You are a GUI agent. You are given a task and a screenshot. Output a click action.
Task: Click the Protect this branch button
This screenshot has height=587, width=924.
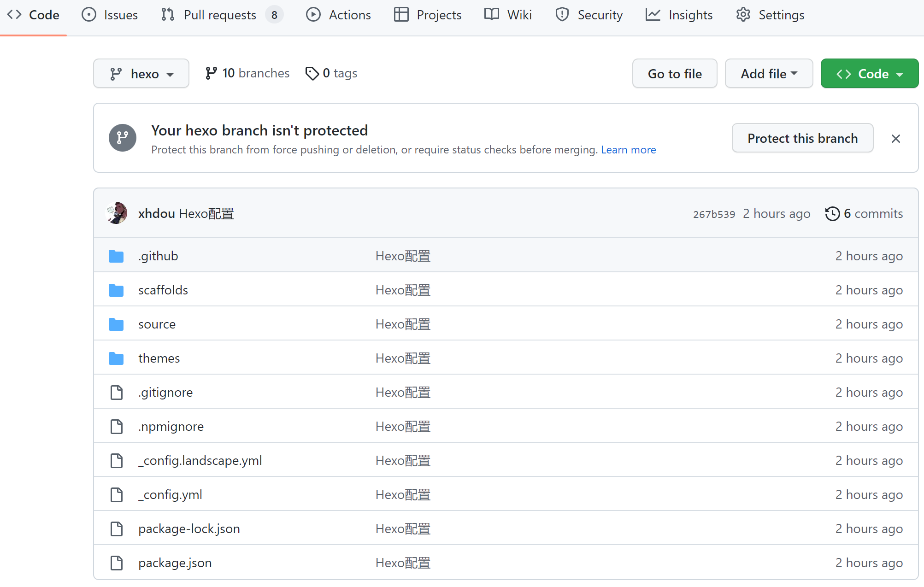802,138
